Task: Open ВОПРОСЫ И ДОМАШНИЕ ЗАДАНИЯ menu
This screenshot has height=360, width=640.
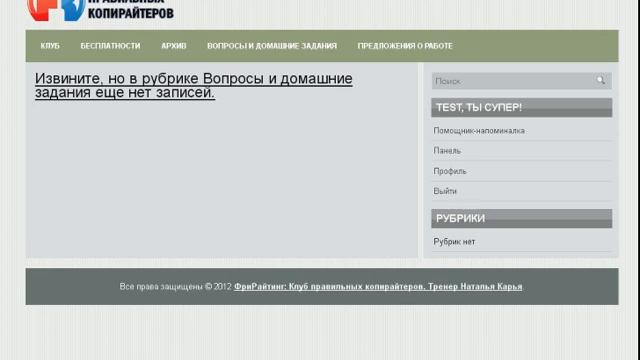Action: click(x=272, y=46)
